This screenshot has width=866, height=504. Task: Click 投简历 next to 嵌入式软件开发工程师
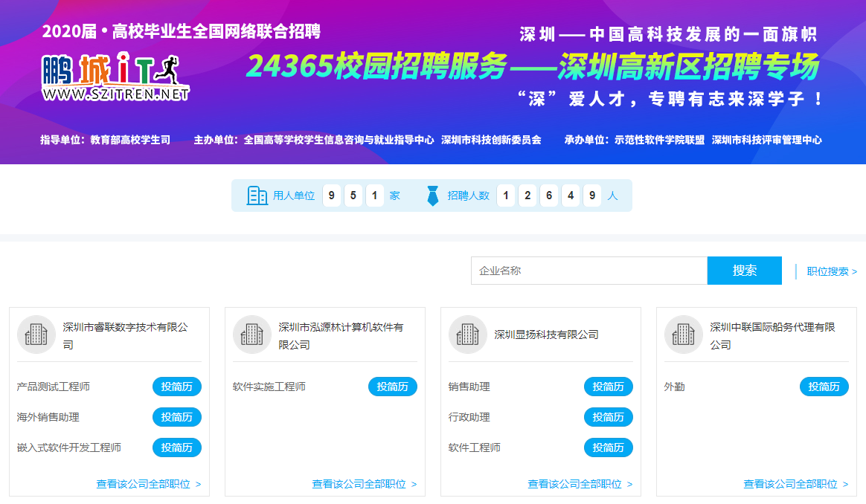[177, 448]
